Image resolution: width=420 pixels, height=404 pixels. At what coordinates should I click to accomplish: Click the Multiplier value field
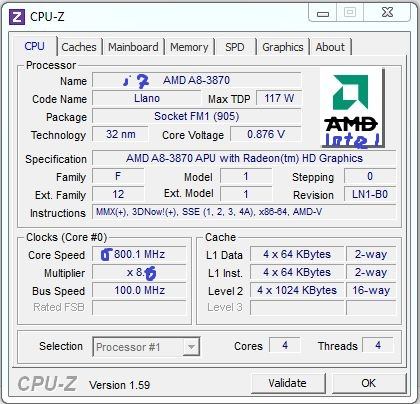click(139, 272)
